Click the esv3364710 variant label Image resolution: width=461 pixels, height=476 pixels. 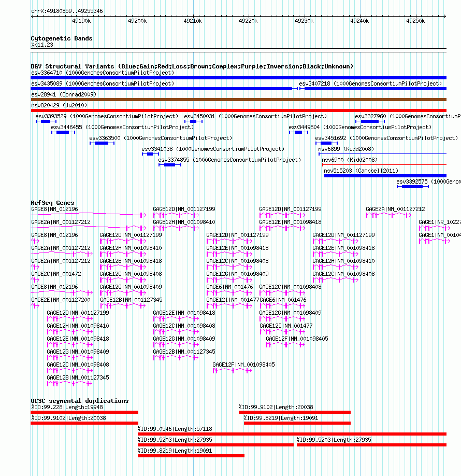103,73
